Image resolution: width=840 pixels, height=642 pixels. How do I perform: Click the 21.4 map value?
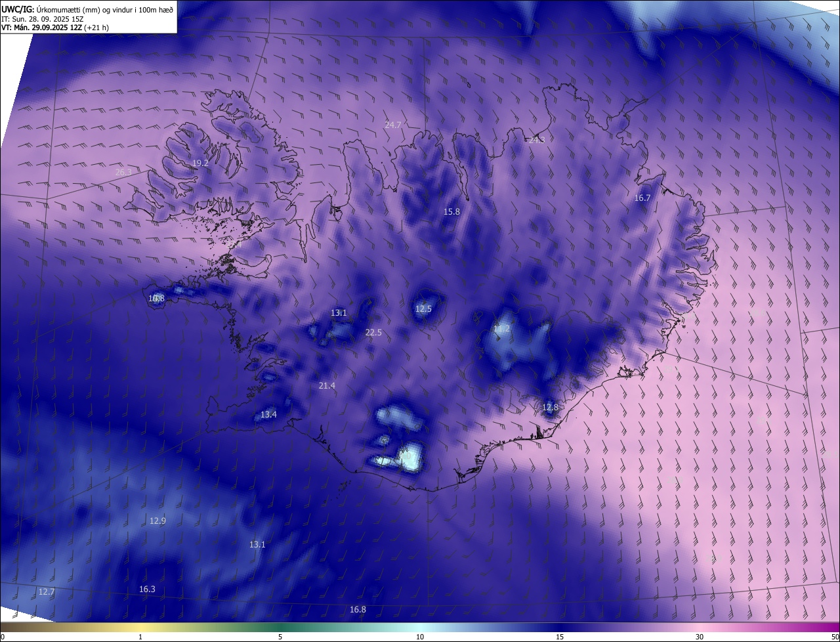(x=327, y=385)
